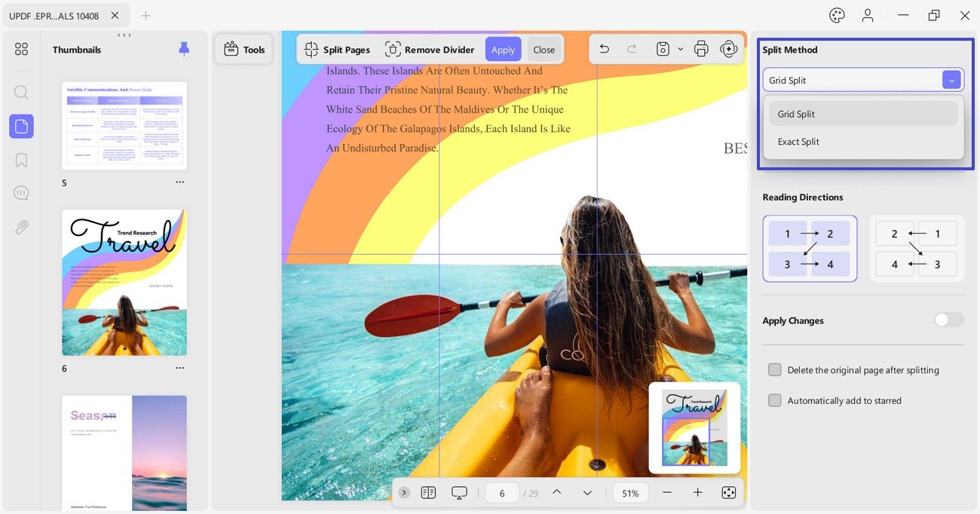Open the search panel in the sidebar
This screenshot has width=980, height=514.
[21, 93]
